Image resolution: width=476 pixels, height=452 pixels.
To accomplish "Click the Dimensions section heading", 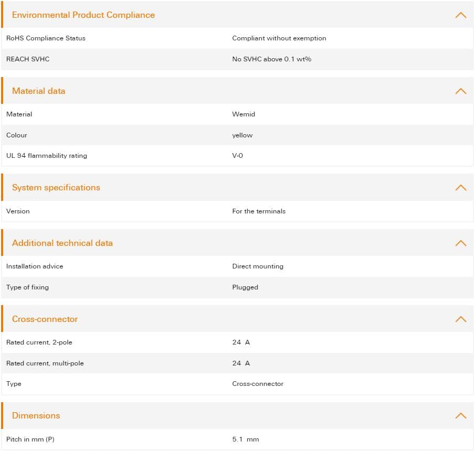I will [36, 416].
